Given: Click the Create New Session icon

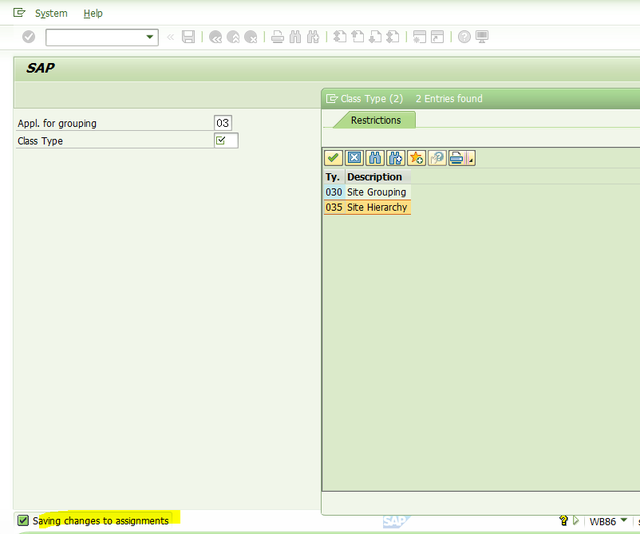Looking at the screenshot, I should click(420, 37).
